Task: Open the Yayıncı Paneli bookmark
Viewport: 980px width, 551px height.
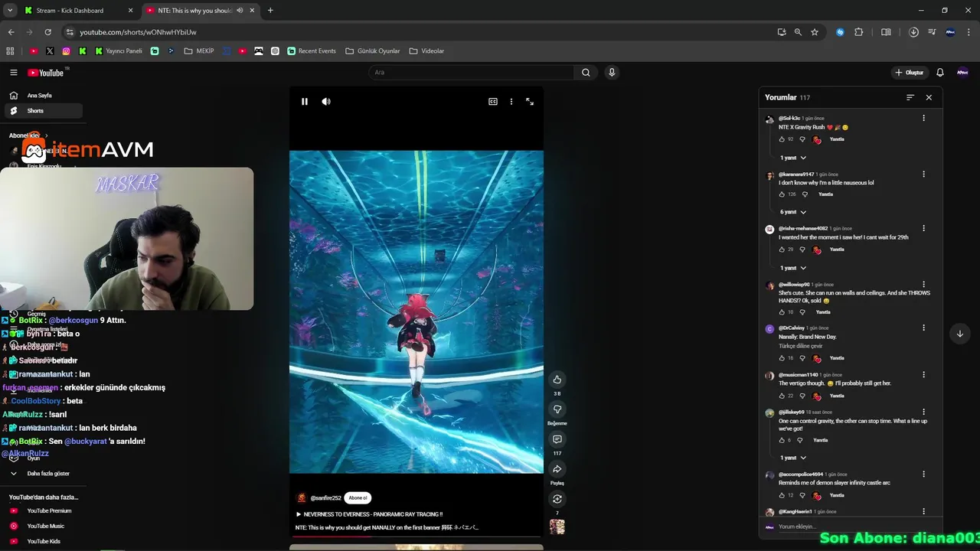Action: pyautogui.click(x=119, y=51)
